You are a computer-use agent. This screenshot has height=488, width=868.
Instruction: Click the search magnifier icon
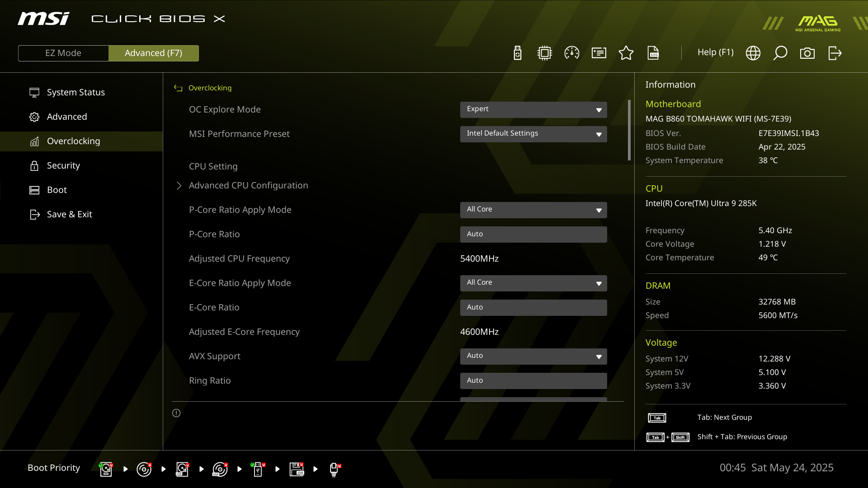click(780, 53)
